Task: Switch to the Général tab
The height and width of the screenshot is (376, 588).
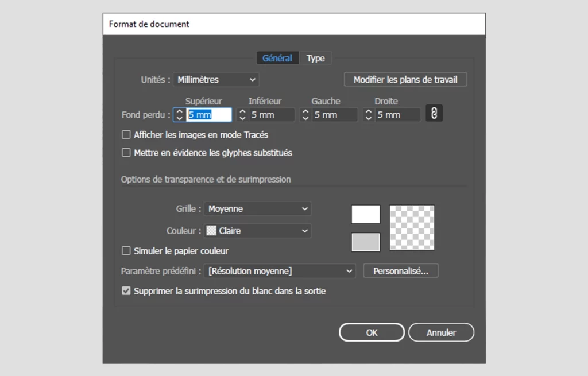Action: pyautogui.click(x=277, y=58)
